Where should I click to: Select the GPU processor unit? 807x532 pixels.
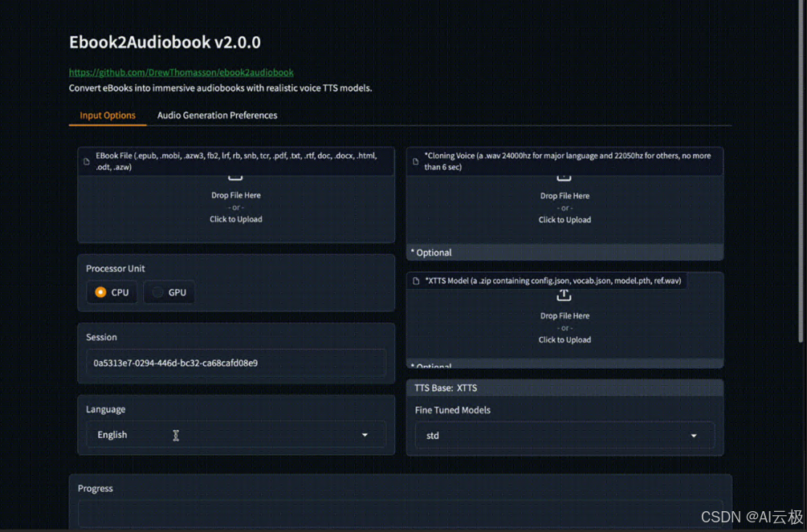pos(169,292)
